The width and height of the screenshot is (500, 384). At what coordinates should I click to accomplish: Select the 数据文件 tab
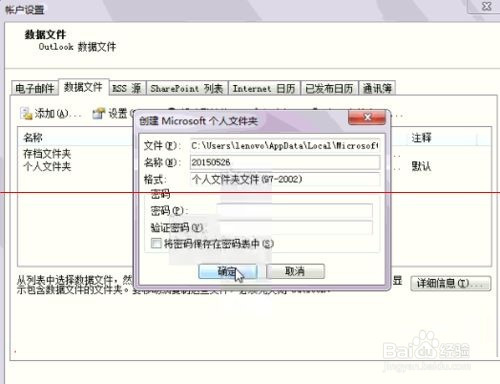[83, 87]
